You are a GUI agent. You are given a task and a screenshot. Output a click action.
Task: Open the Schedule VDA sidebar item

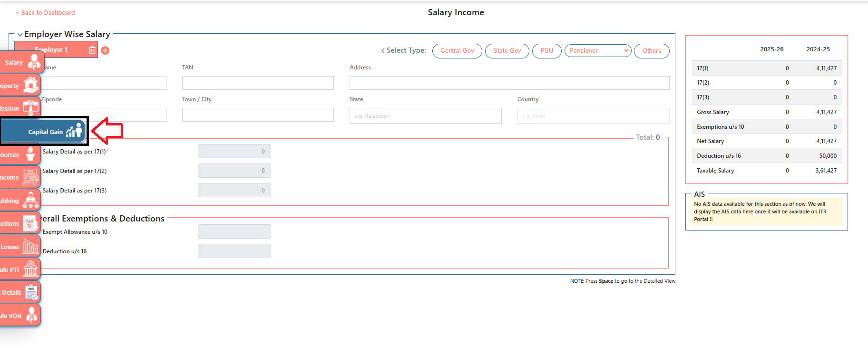click(x=20, y=316)
